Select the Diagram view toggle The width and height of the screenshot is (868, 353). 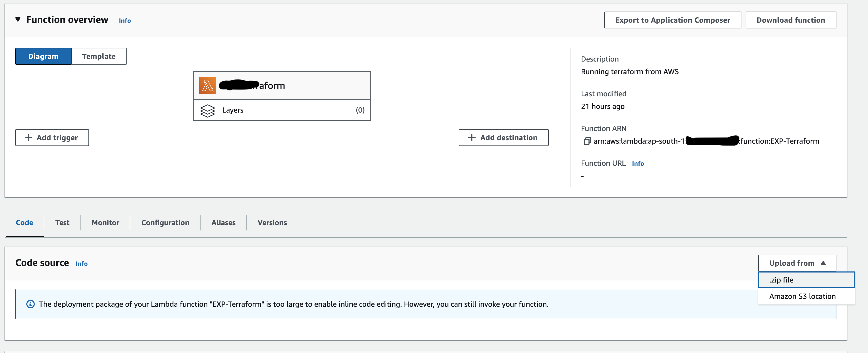point(43,56)
